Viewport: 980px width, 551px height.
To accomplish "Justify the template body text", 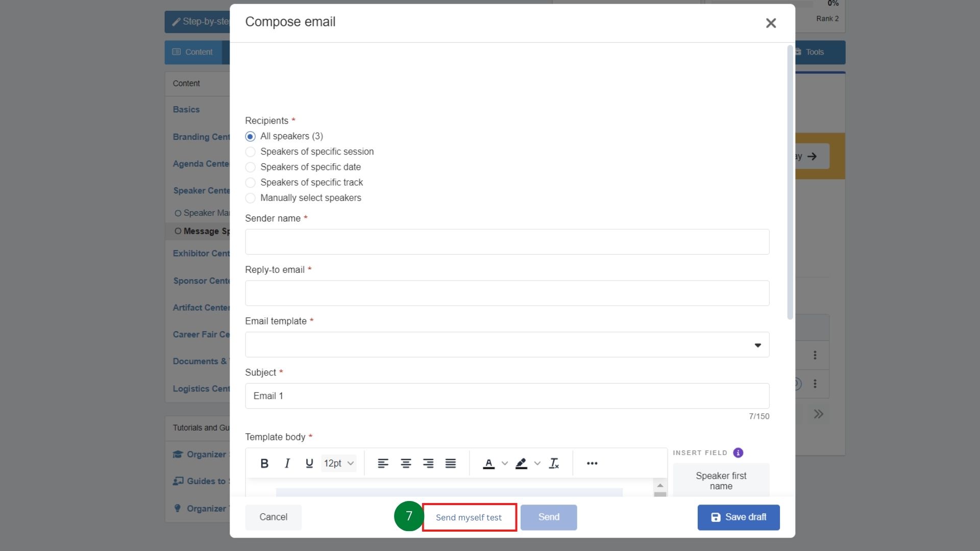I will (450, 463).
